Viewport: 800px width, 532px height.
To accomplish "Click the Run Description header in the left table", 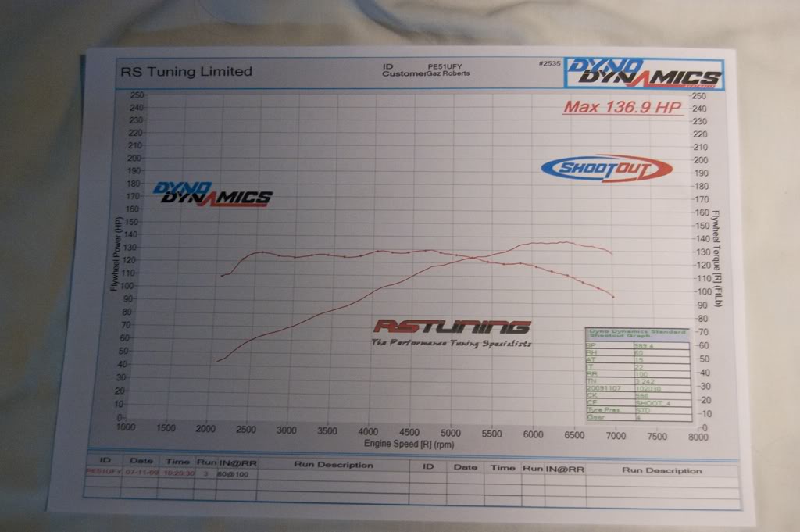I will 333,465.
